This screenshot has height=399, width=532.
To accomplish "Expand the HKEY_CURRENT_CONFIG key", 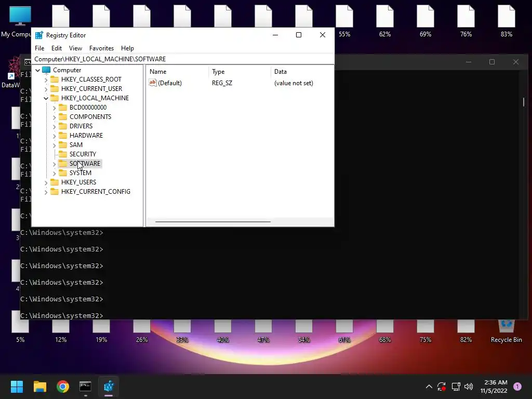I will click(46, 192).
